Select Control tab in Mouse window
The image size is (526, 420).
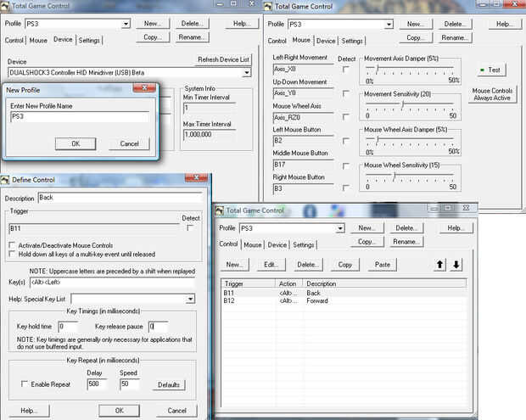point(277,41)
